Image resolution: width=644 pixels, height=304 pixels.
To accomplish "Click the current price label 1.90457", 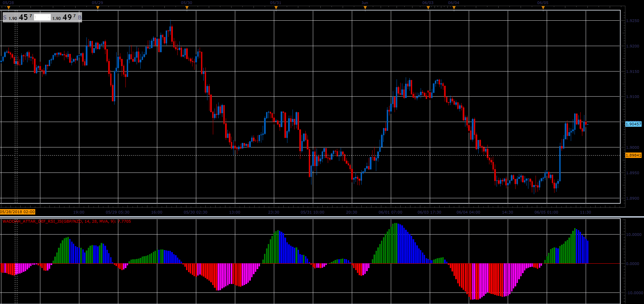I will click(x=633, y=124).
